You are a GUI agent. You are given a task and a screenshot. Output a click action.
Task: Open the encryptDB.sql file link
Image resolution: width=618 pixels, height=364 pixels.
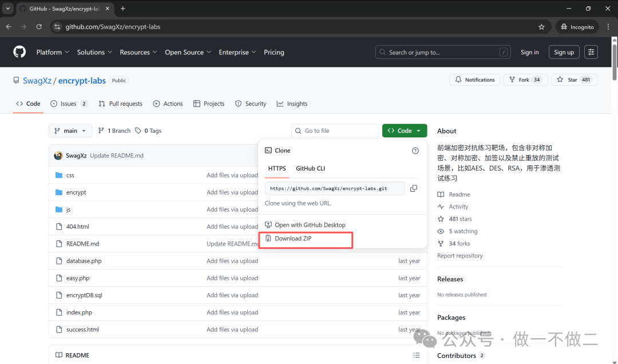pyautogui.click(x=84, y=295)
